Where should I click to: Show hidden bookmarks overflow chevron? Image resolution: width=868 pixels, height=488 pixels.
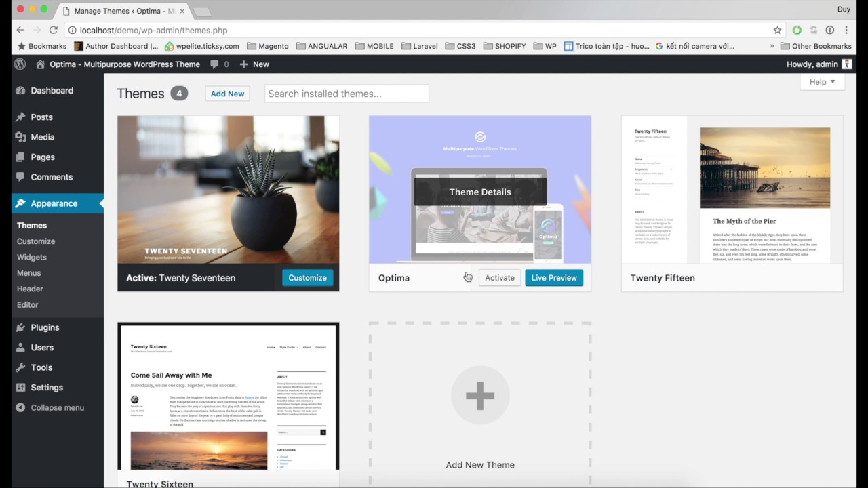pos(772,46)
